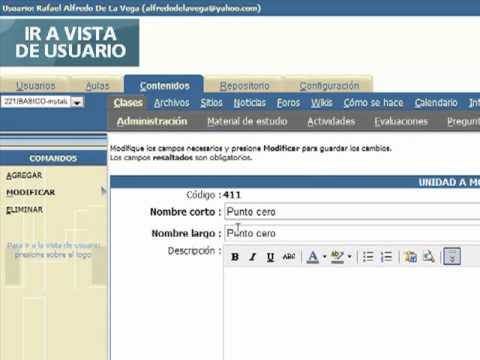The height and width of the screenshot is (360, 480).
Task: Select Clases in the submenu
Action: (128, 103)
